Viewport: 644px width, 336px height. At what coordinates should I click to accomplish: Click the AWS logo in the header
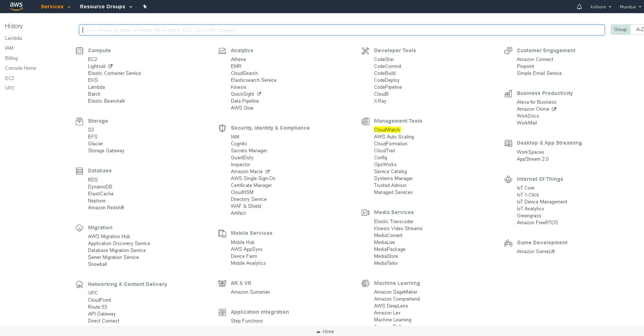(16, 6)
